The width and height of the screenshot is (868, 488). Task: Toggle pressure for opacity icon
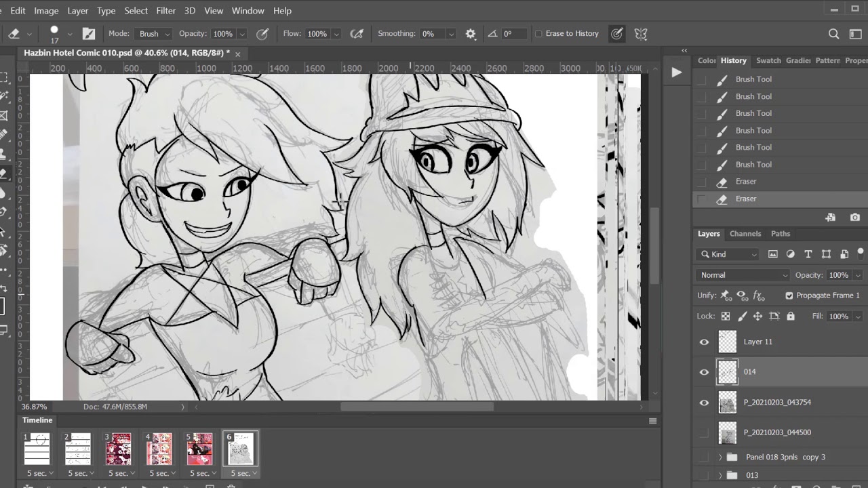(262, 33)
